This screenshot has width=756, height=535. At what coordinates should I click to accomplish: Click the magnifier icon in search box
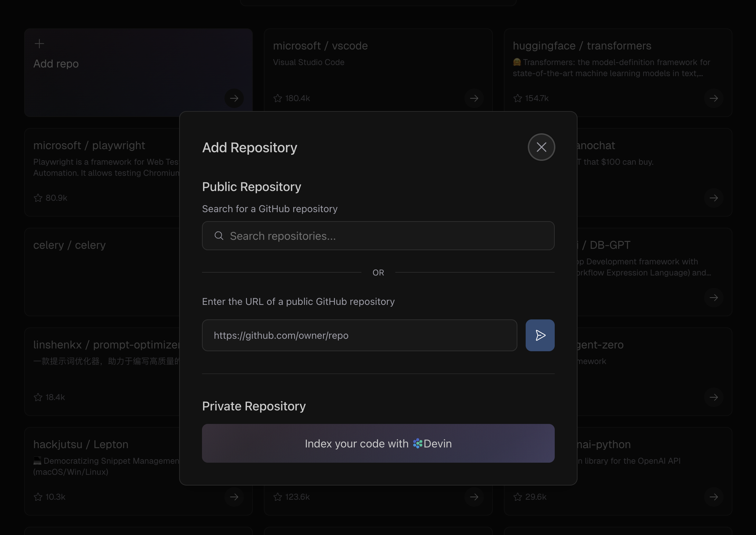pyautogui.click(x=219, y=236)
